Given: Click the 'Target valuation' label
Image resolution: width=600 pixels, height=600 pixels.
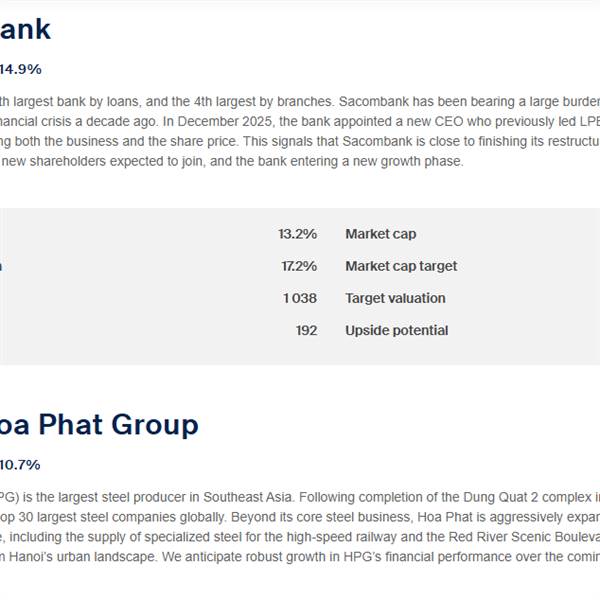Looking at the screenshot, I should [x=395, y=298].
